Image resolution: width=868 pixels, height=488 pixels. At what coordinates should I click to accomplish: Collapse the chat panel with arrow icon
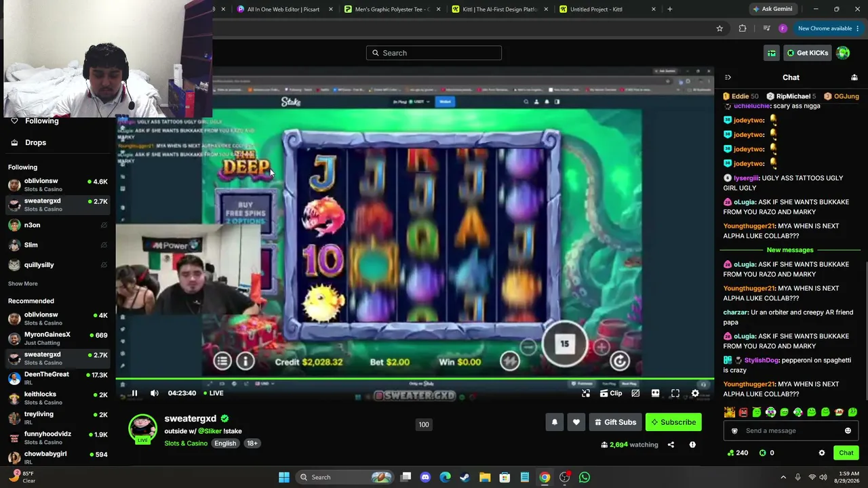pos(728,78)
